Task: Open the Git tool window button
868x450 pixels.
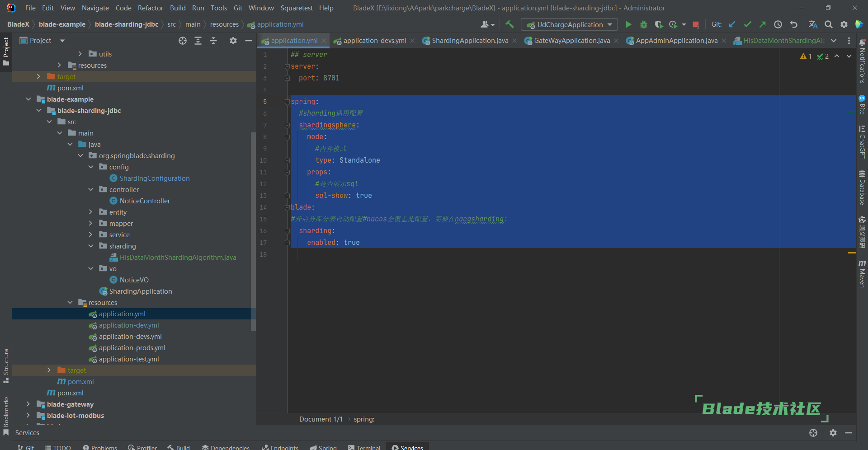Action: pos(26,447)
